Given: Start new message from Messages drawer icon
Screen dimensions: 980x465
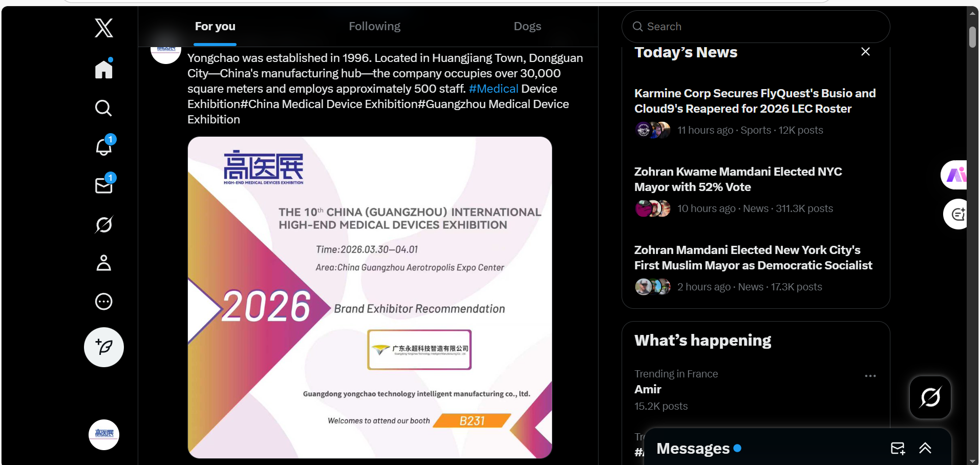Looking at the screenshot, I should pyautogui.click(x=898, y=449).
